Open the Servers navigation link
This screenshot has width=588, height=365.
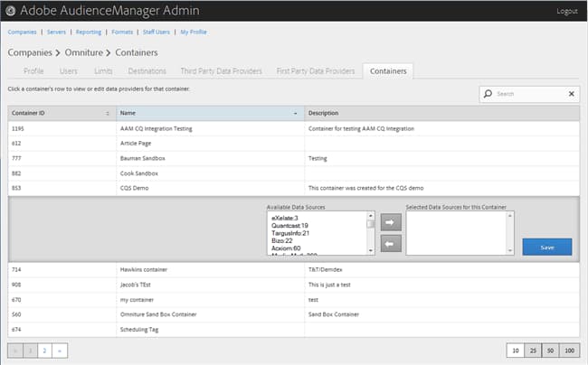[x=56, y=32]
